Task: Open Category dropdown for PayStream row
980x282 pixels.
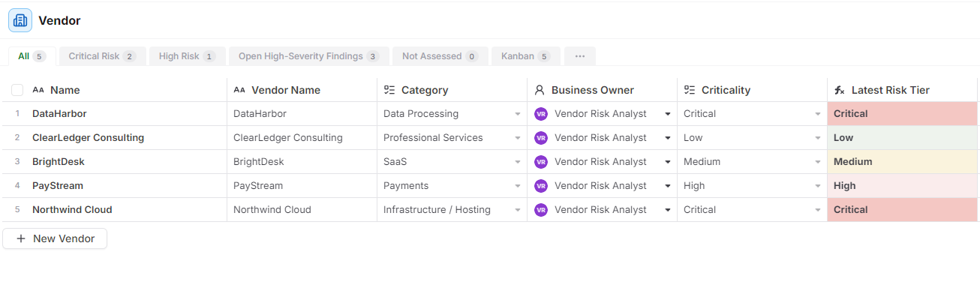Action: pos(518,186)
